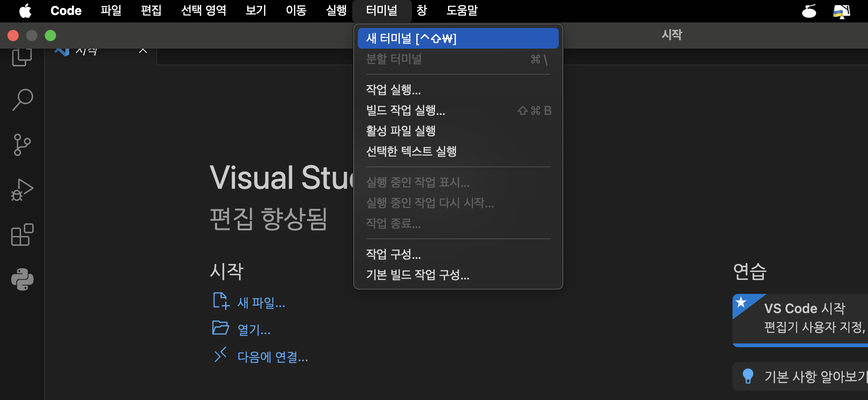Click the green zoom window button
Image resolution: width=868 pixels, height=400 pixels.
pyautogui.click(x=50, y=36)
